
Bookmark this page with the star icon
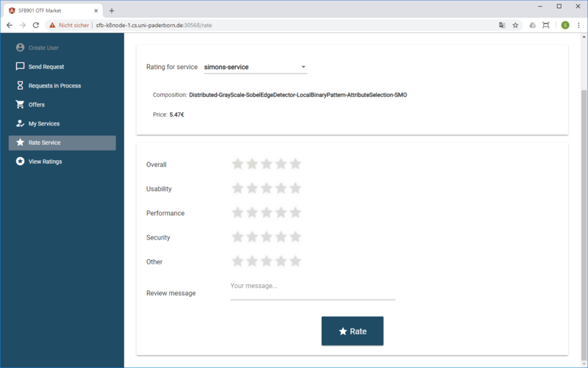515,25
